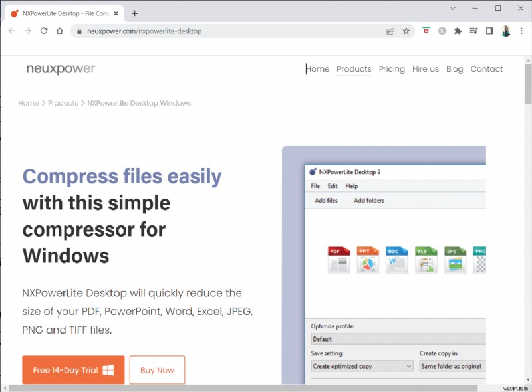Open the user profile avatar
532x392 pixels.
point(506,31)
